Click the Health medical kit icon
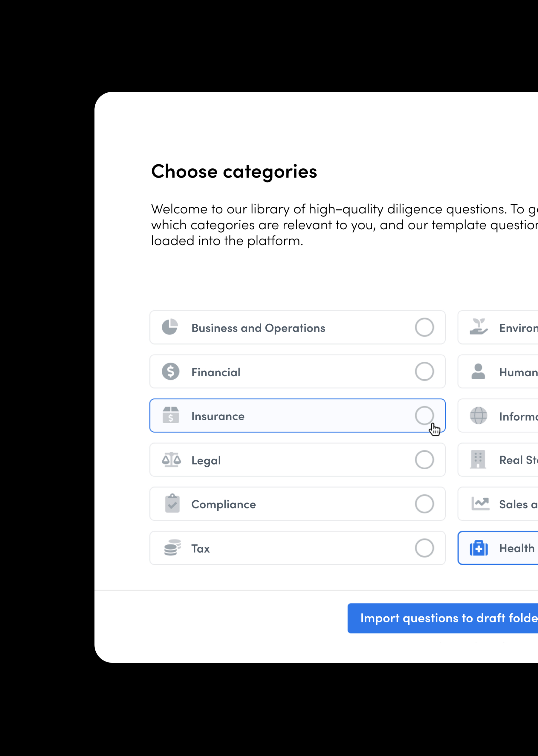Screen dimensions: 538x756 click(479, 548)
